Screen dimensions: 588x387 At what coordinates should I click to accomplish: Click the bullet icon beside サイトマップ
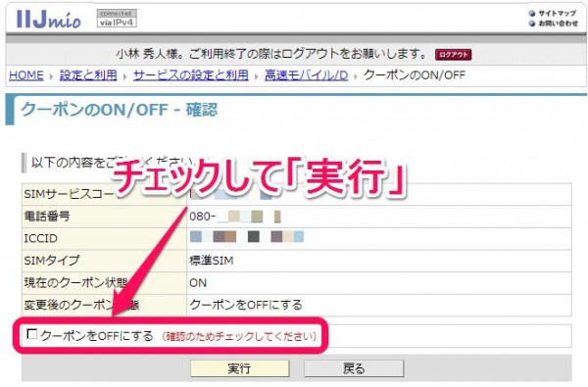[532, 14]
